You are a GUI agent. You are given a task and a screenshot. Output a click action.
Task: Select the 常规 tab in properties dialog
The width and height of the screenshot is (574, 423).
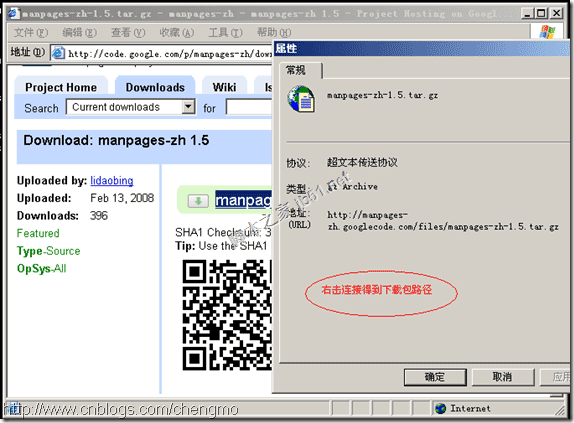point(295,70)
